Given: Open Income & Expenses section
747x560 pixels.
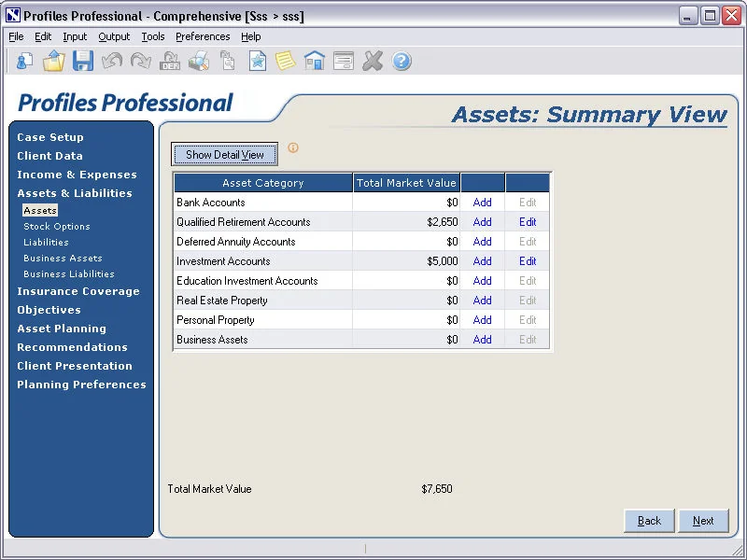Looking at the screenshot, I should [x=78, y=175].
